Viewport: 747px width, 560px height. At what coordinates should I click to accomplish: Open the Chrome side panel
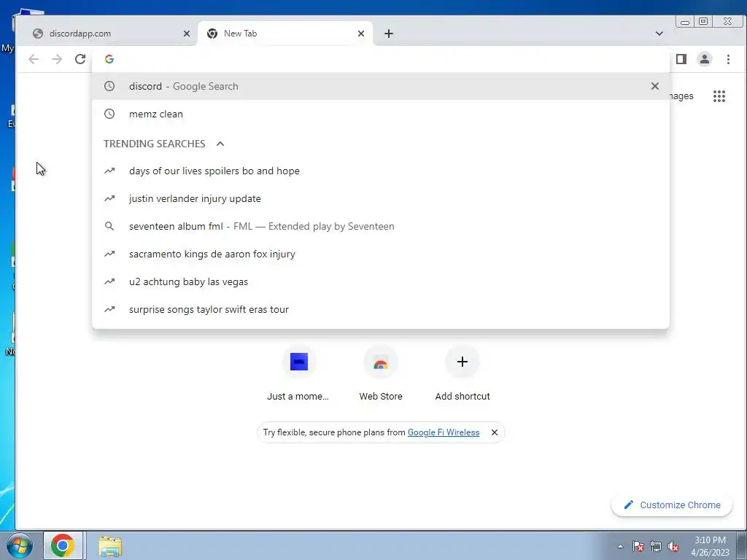tap(681, 59)
